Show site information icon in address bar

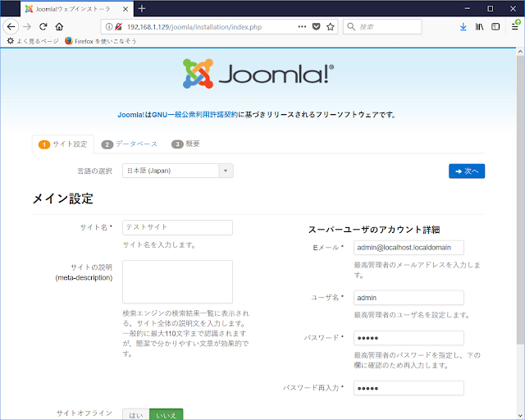click(x=109, y=27)
